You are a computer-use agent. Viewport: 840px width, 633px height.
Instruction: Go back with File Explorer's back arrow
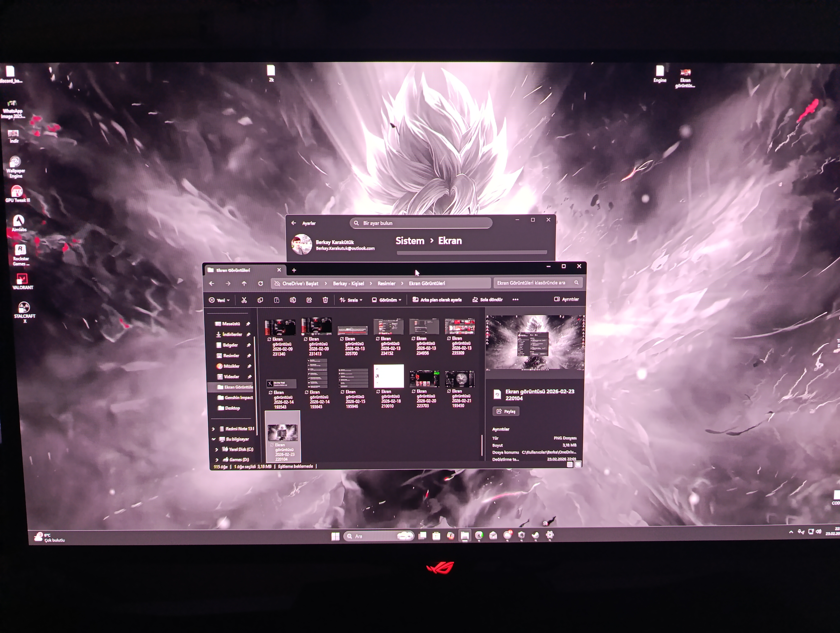point(212,283)
